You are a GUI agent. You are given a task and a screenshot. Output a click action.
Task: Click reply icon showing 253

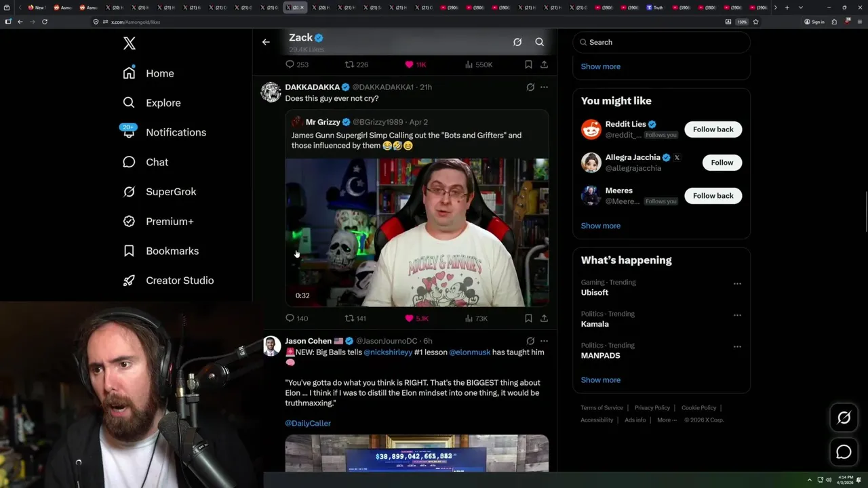(x=296, y=64)
